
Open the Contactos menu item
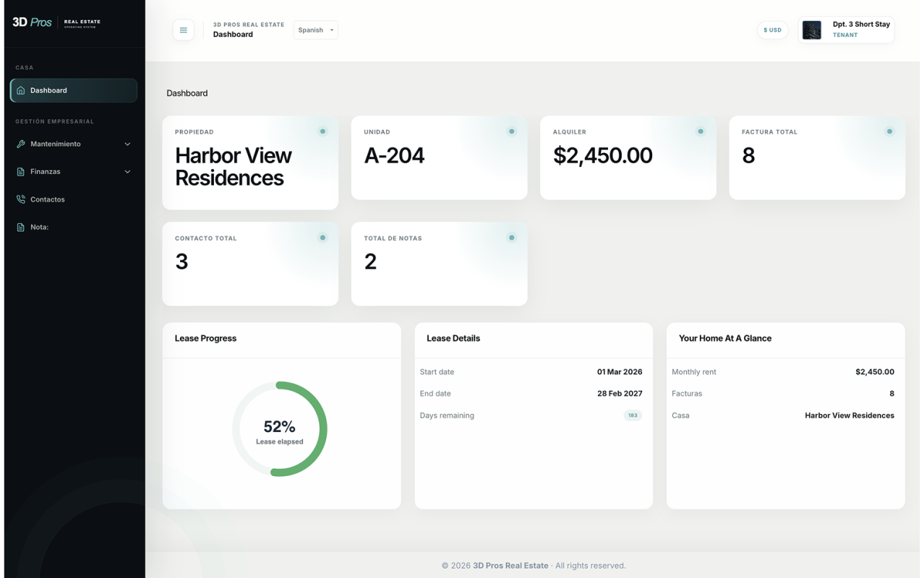(74, 199)
